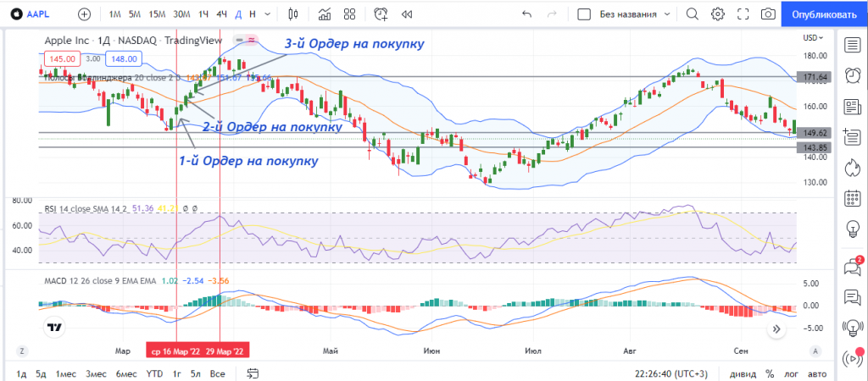Open public chats icon with 2 badge
The height and width of the screenshot is (381, 868).
[853, 267]
